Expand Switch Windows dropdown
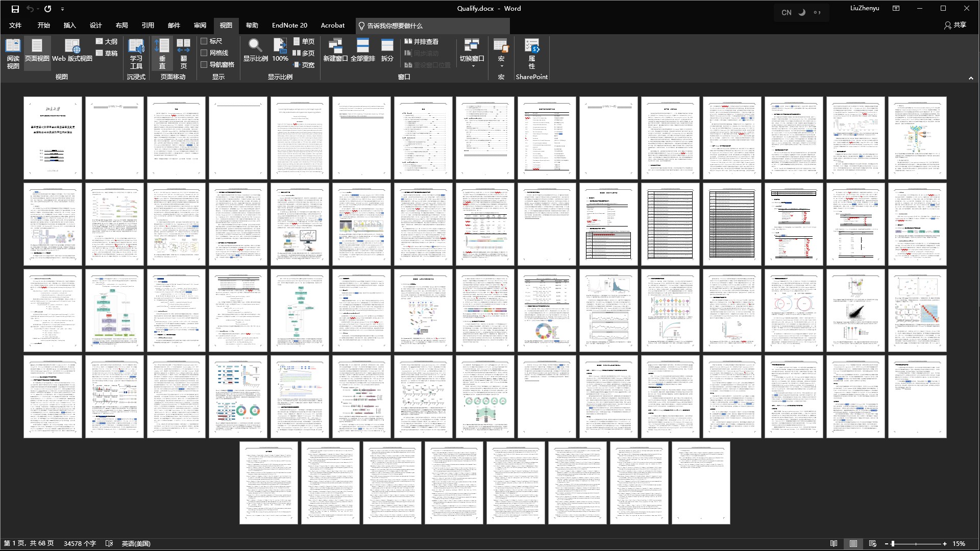The height and width of the screenshot is (551, 980). point(472,65)
